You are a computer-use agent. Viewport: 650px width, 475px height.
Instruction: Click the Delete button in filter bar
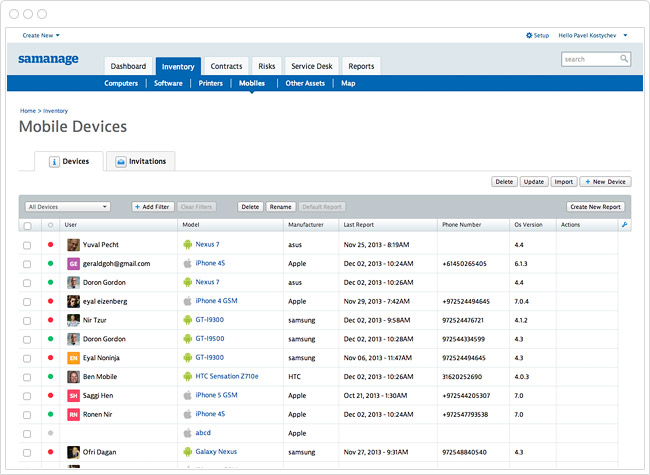(x=250, y=206)
